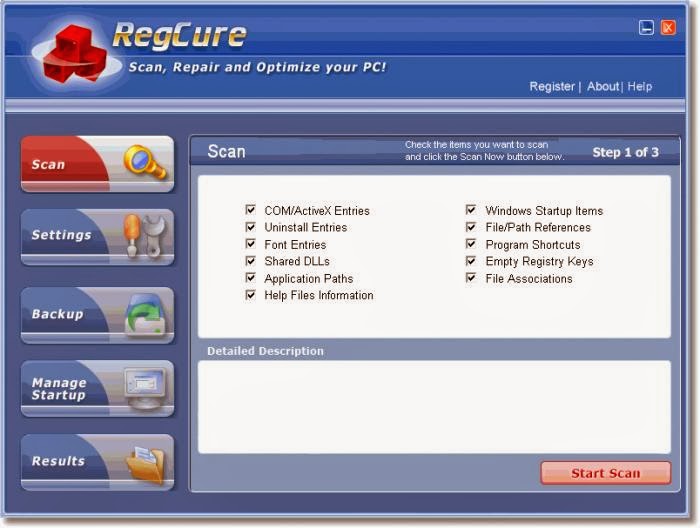The width and height of the screenshot is (700, 528).
Task: Toggle Shared DLLs checkbox
Action: tap(250, 261)
